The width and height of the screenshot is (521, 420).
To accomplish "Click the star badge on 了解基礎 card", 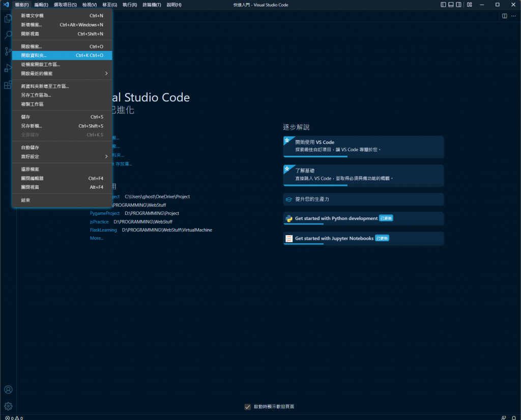I will coord(287,169).
